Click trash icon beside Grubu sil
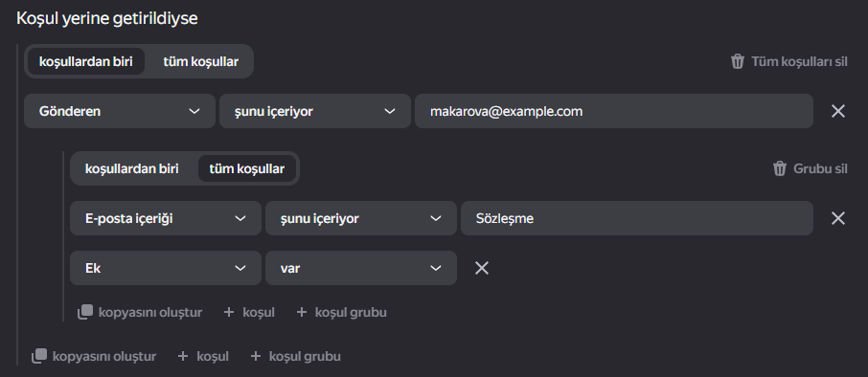This screenshot has width=868, height=377. click(x=780, y=168)
